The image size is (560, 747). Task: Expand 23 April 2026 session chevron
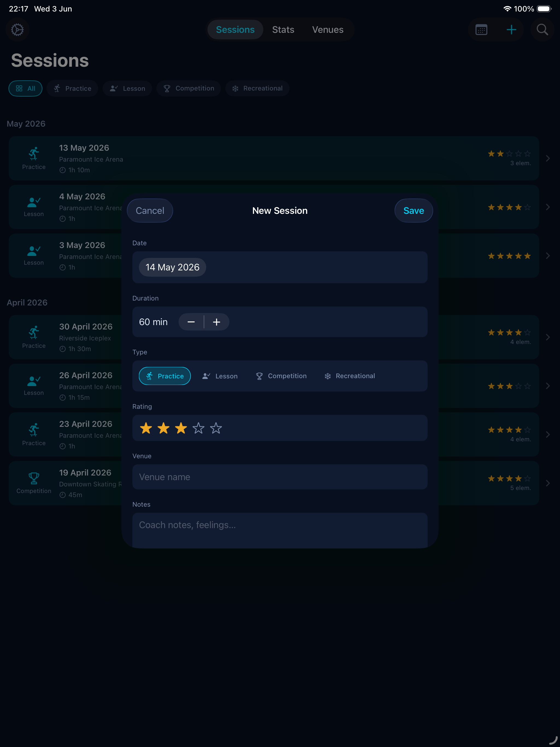click(548, 434)
